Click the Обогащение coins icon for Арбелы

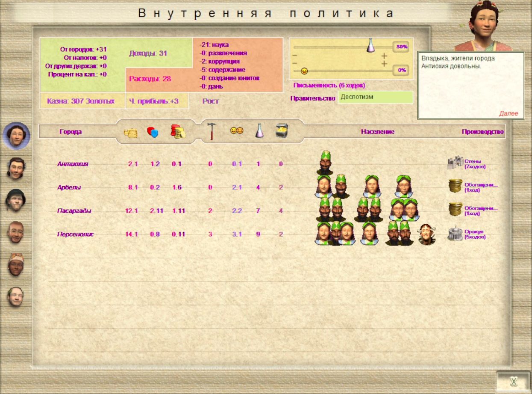pos(456,186)
